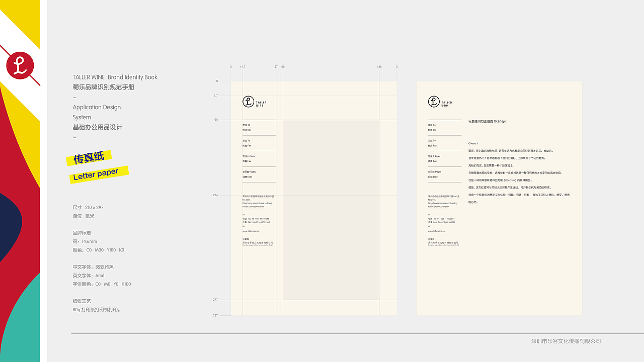Click the '14.7' top ruler measurement
The width and height of the screenshot is (644, 362).
243,66
